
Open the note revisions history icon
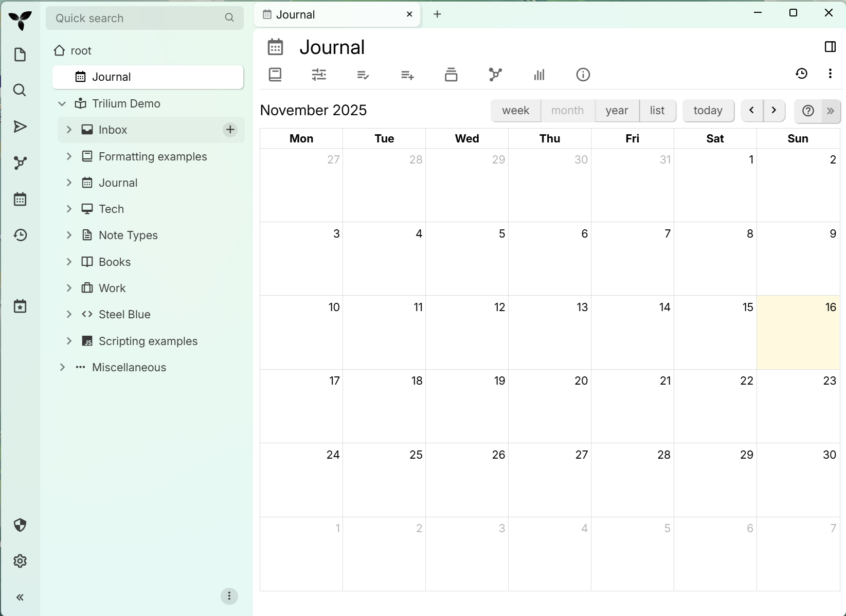tap(801, 74)
